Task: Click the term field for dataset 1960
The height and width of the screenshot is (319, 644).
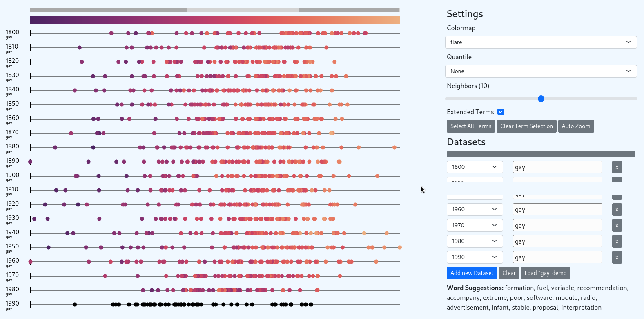Action: click(557, 209)
